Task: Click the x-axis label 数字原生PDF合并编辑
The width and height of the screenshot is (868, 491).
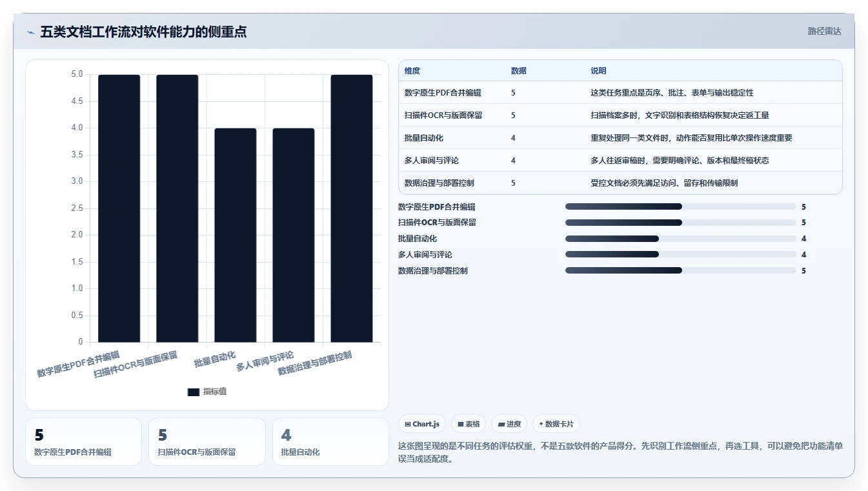Action: [79, 364]
